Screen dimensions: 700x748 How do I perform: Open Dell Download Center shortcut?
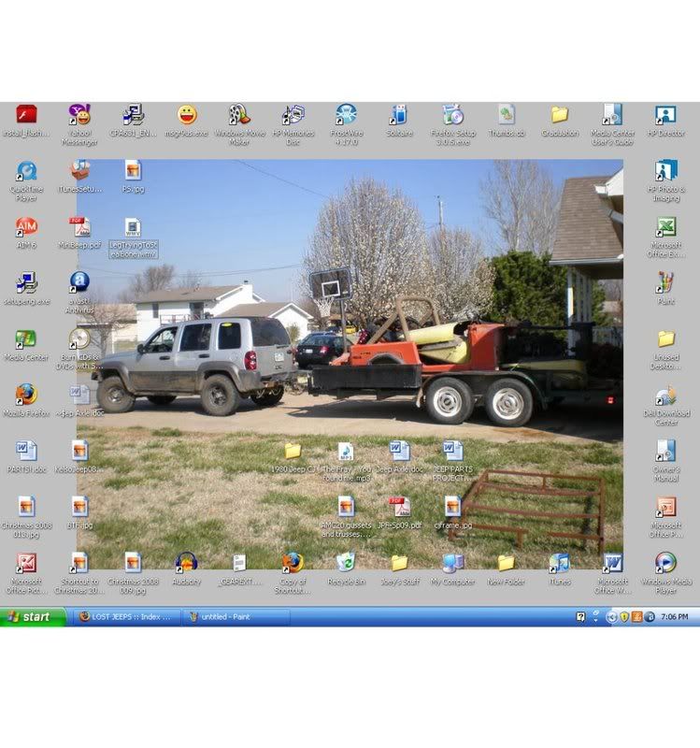coord(666,395)
